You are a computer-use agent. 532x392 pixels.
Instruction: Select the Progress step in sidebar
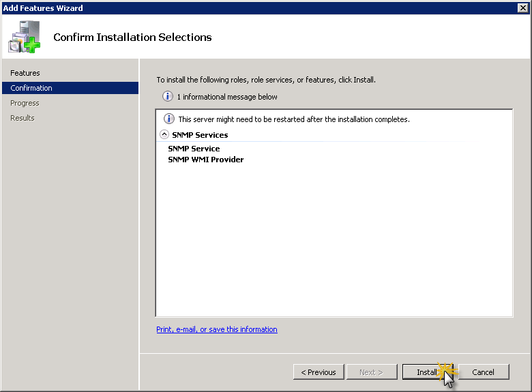coord(25,103)
